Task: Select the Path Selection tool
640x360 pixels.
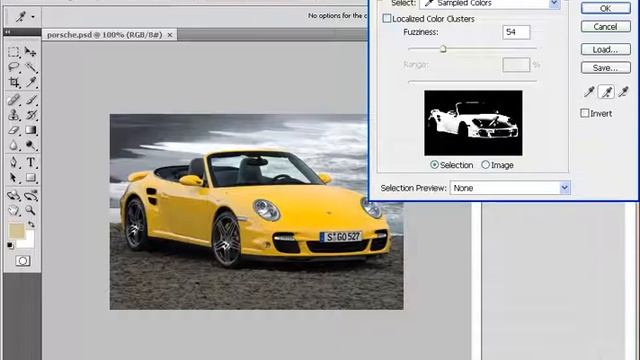Action: point(13,178)
